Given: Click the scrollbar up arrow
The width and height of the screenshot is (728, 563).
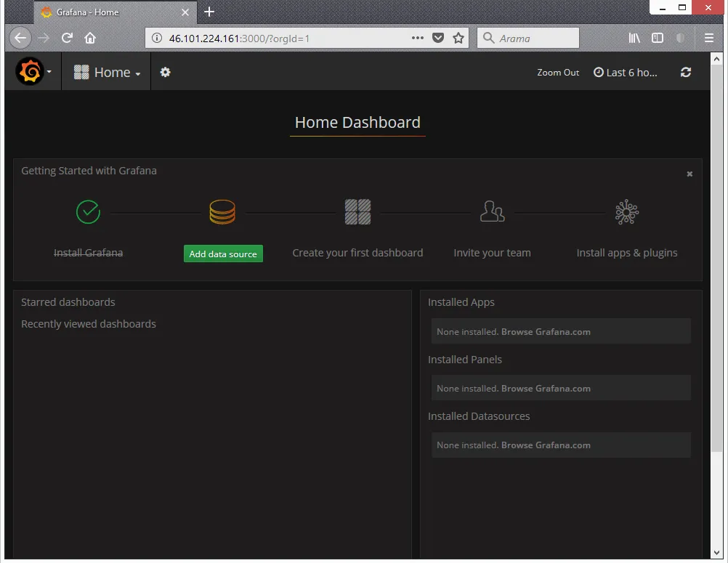Looking at the screenshot, I should [716, 59].
